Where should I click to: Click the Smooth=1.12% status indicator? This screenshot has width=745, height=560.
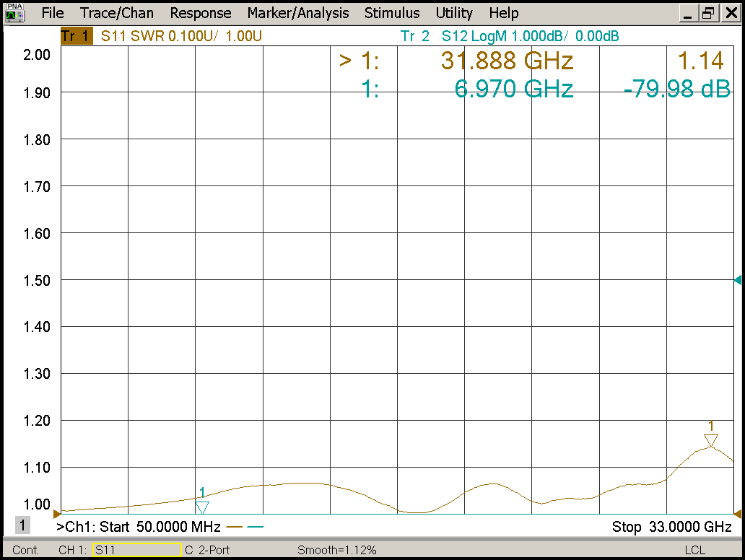tap(336, 550)
